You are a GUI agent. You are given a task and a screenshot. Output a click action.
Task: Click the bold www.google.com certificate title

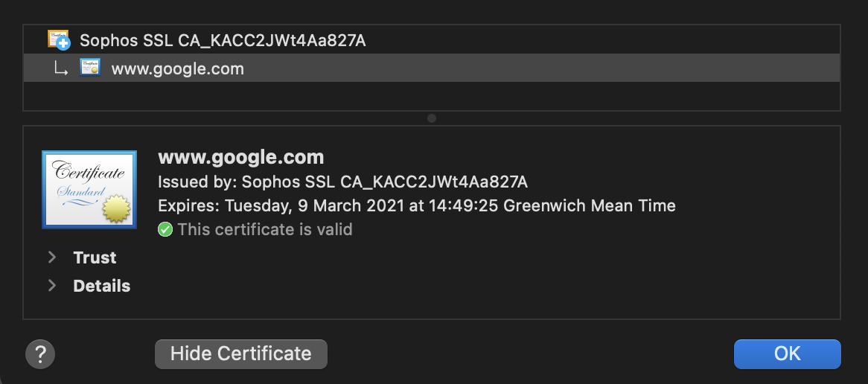(x=240, y=157)
